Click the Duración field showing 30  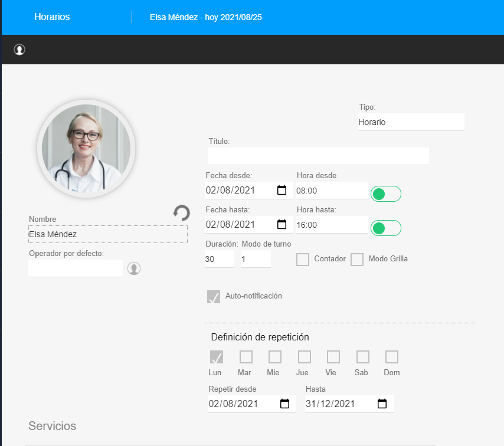click(x=220, y=259)
